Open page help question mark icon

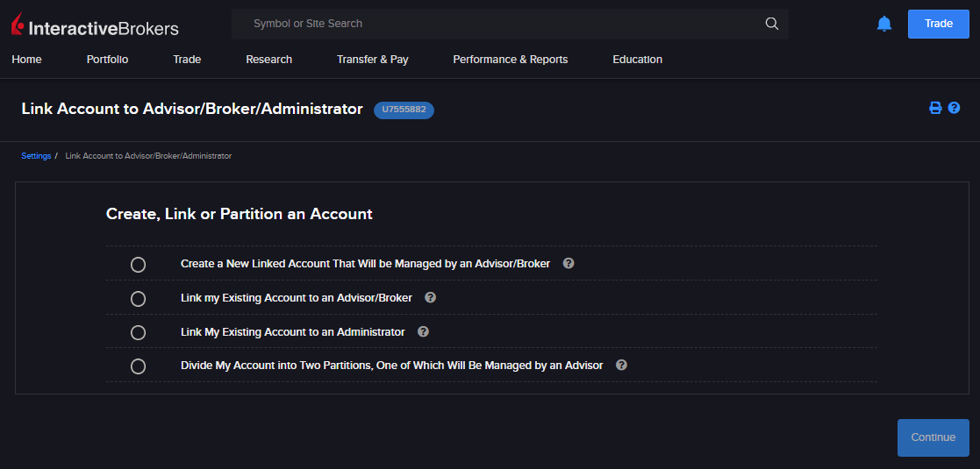(x=954, y=109)
